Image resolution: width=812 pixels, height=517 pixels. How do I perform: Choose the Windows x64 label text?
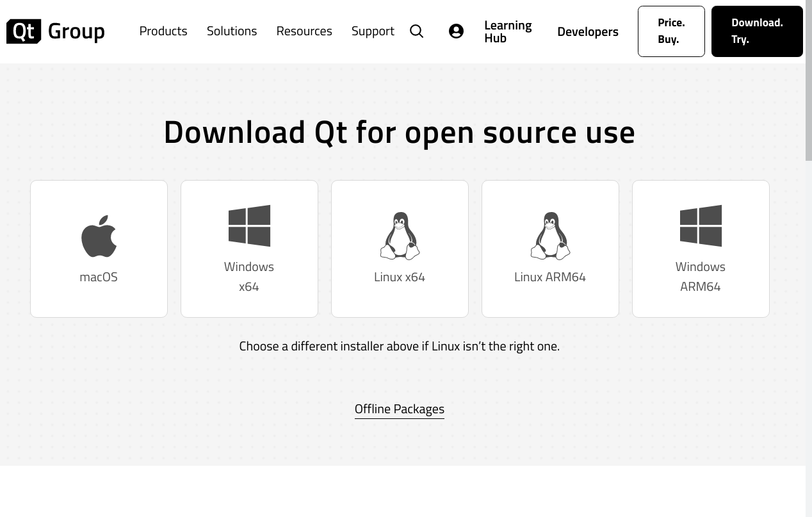coord(249,276)
